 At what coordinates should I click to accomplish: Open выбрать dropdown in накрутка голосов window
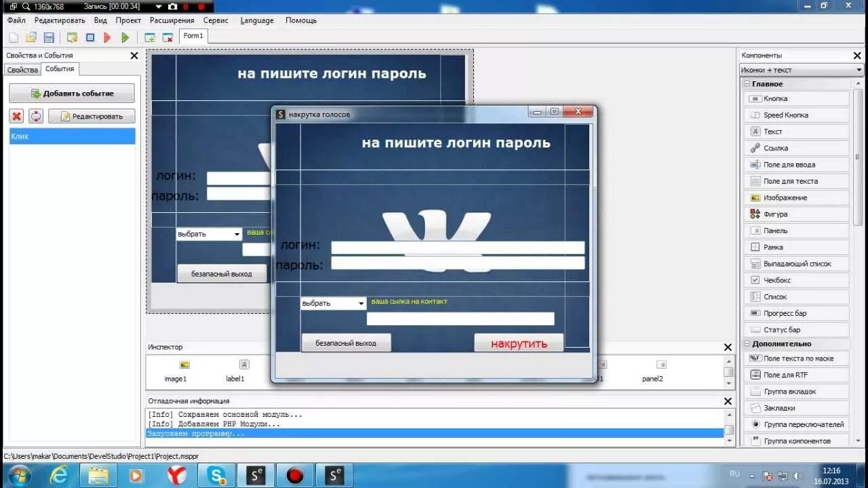pyautogui.click(x=333, y=303)
